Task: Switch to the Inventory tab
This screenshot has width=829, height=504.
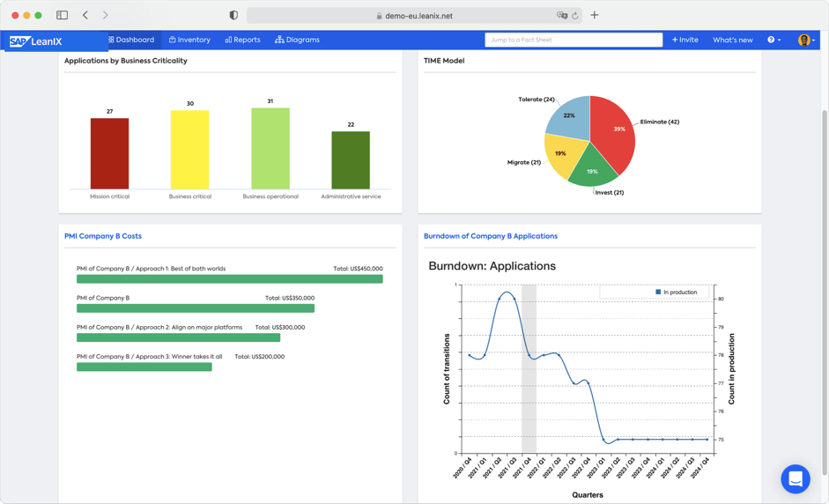Action: click(x=189, y=40)
